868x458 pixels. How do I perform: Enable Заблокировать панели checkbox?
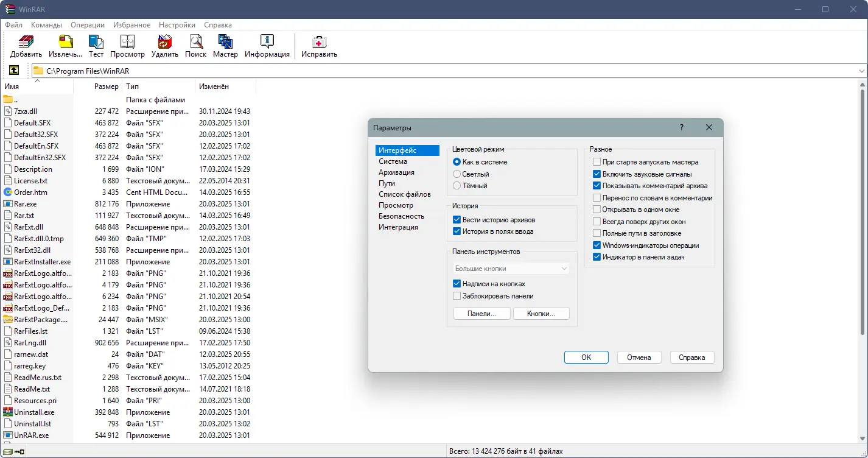coord(457,296)
